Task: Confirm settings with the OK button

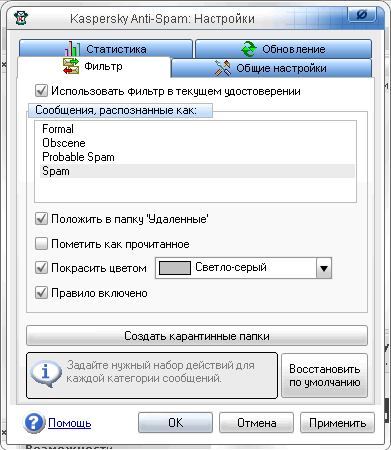Action: pos(175,423)
